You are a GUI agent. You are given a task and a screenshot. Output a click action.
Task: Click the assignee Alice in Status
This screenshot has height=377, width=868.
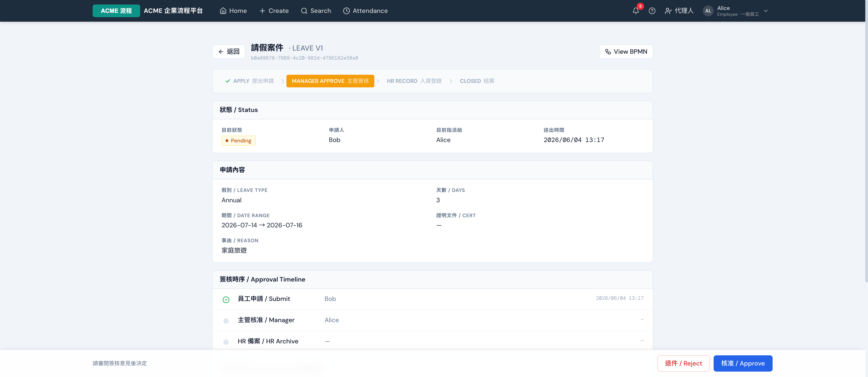443,140
